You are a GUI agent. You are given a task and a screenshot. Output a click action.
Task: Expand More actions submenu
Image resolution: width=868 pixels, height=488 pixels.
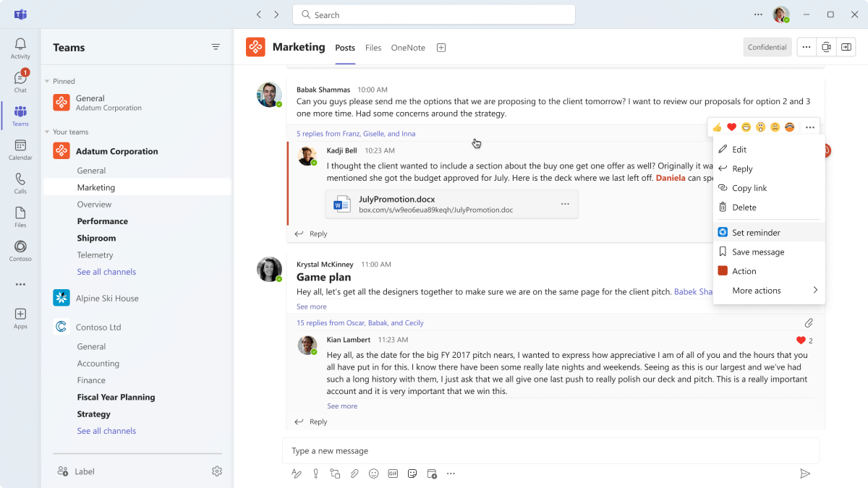coord(768,291)
